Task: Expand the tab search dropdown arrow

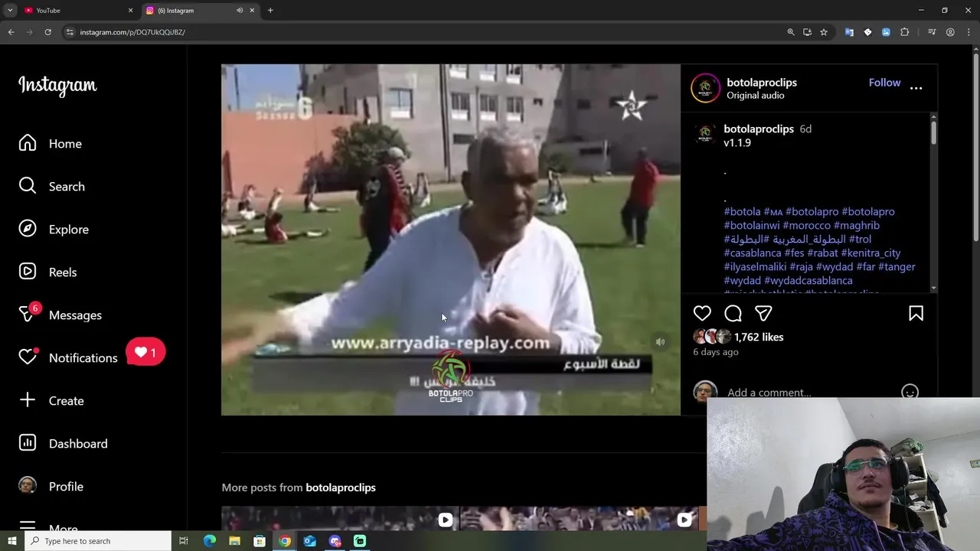Action: coord(9,10)
